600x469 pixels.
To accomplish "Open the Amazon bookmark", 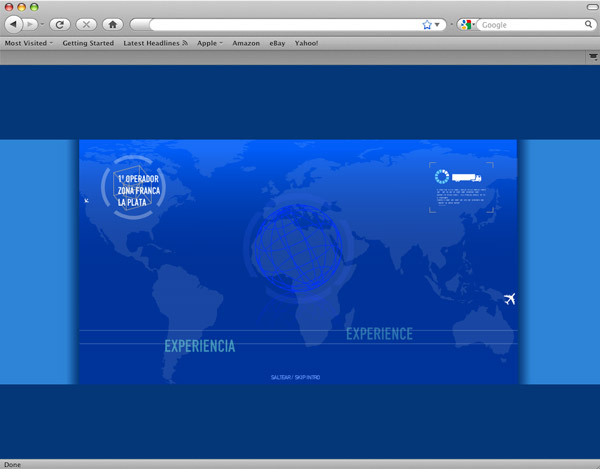I will tap(246, 43).
